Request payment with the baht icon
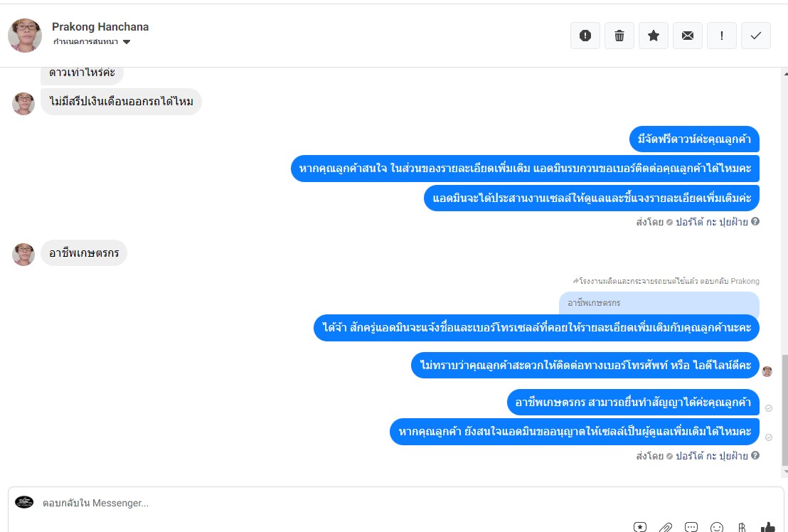Image resolution: width=788 pixels, height=532 pixels. (x=742, y=527)
